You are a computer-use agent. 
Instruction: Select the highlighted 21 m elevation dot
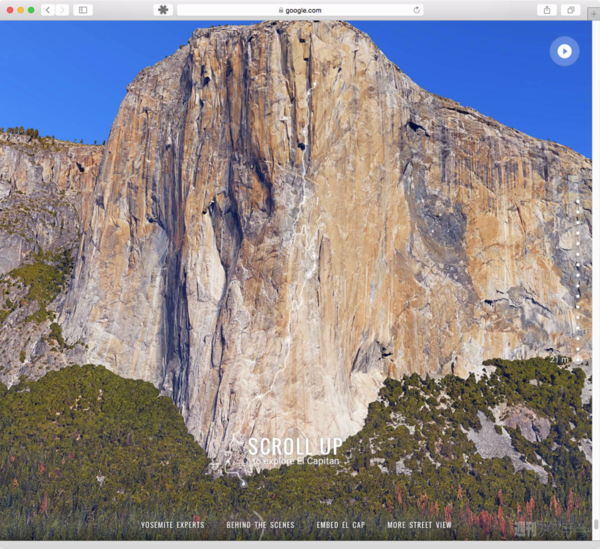578,360
